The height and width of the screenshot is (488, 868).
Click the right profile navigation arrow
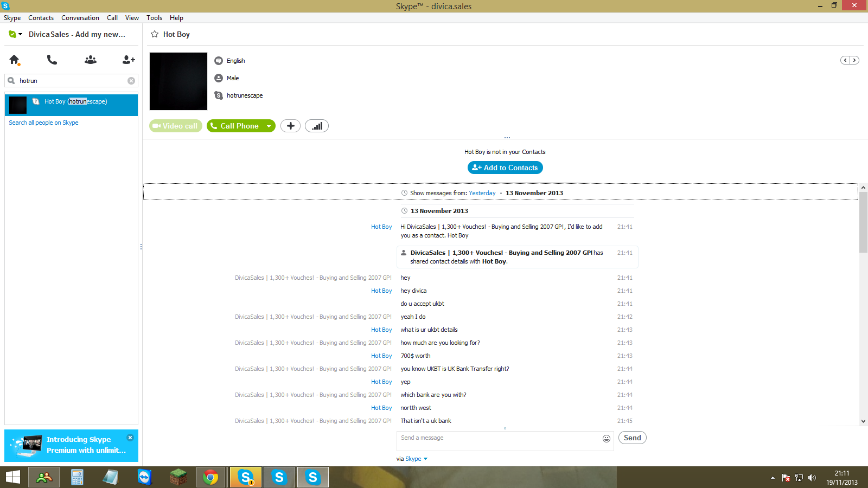[854, 60]
